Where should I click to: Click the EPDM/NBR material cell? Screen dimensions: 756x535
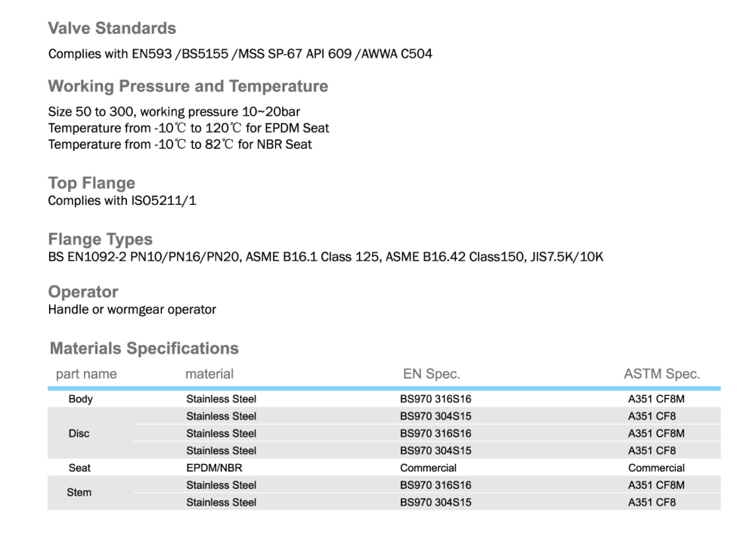(214, 468)
